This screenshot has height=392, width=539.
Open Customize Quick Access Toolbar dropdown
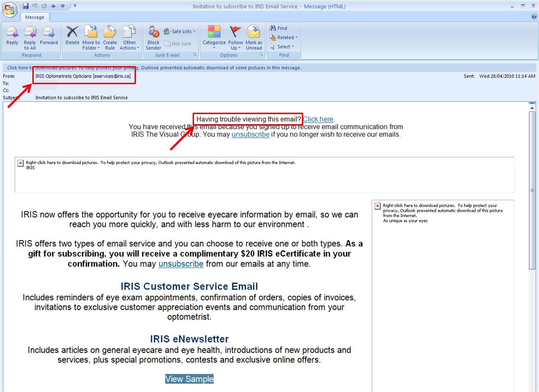(x=75, y=6)
